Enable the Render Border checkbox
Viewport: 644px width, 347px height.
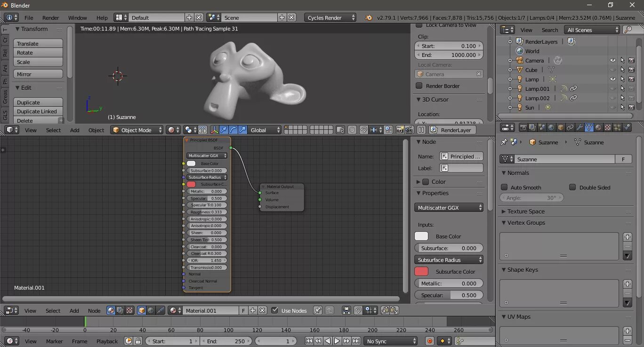(419, 86)
